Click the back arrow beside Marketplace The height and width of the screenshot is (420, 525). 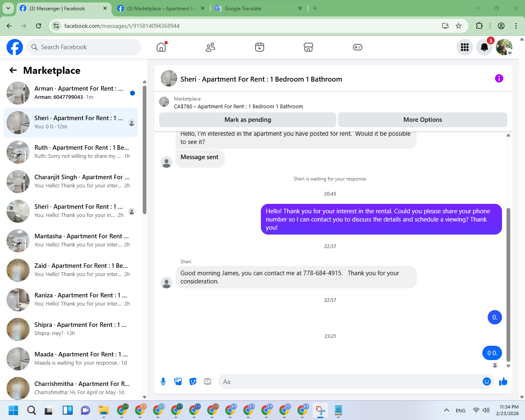coord(13,70)
